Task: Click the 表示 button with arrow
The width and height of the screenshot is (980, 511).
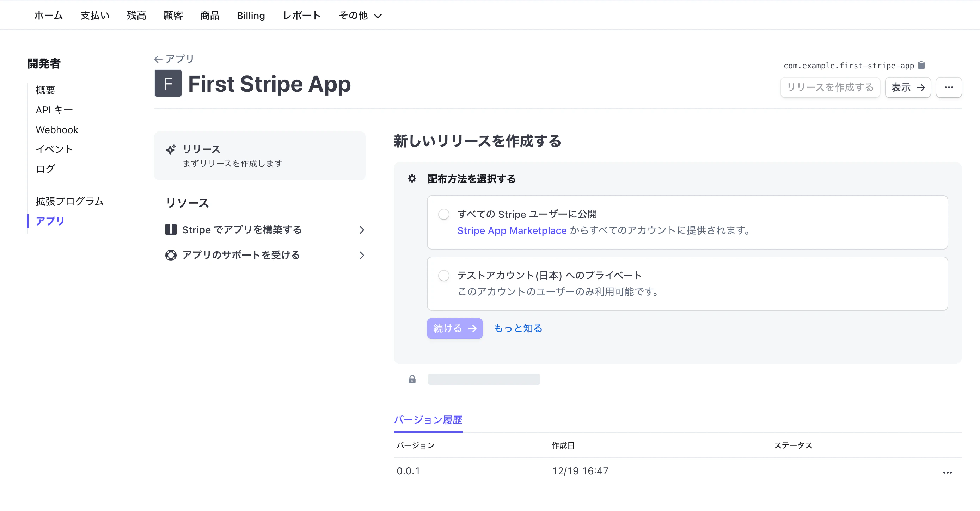Action: pos(908,87)
